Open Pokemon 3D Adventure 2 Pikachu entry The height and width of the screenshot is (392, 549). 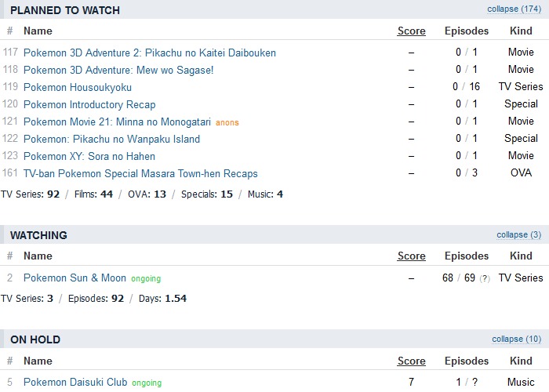[x=150, y=53]
